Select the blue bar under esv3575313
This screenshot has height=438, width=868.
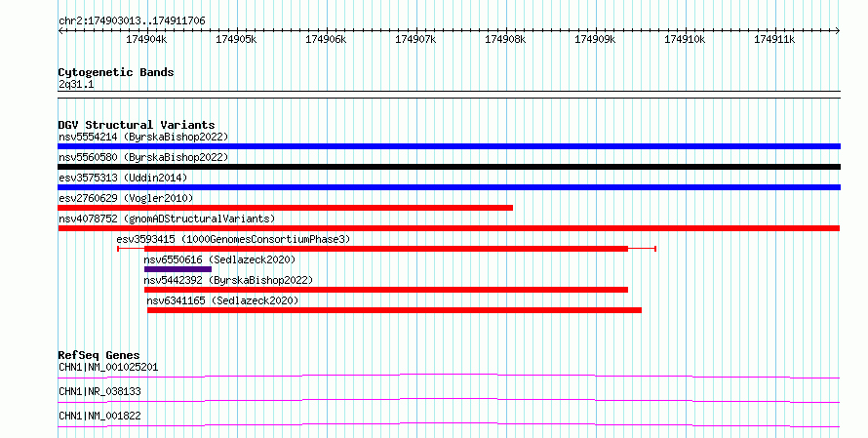click(449, 187)
